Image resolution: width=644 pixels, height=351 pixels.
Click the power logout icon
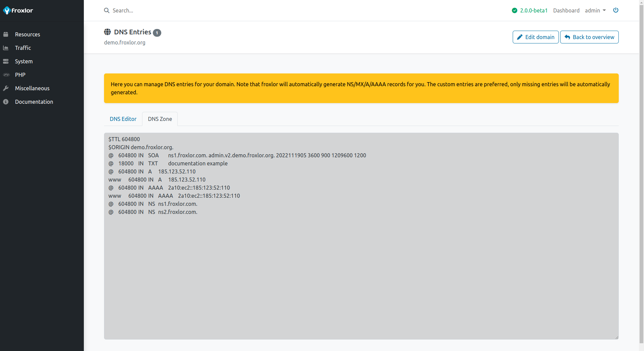(x=615, y=10)
